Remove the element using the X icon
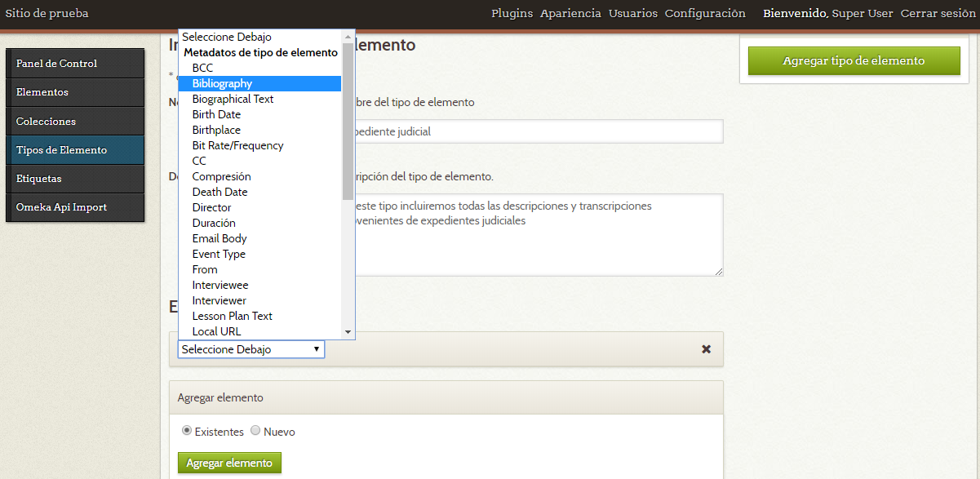This screenshot has width=980, height=479. pyautogui.click(x=706, y=348)
